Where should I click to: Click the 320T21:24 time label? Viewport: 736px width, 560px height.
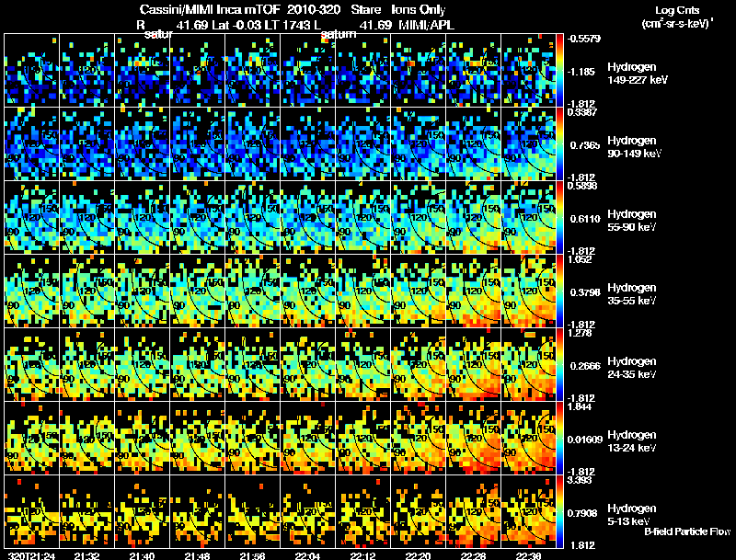(31, 556)
